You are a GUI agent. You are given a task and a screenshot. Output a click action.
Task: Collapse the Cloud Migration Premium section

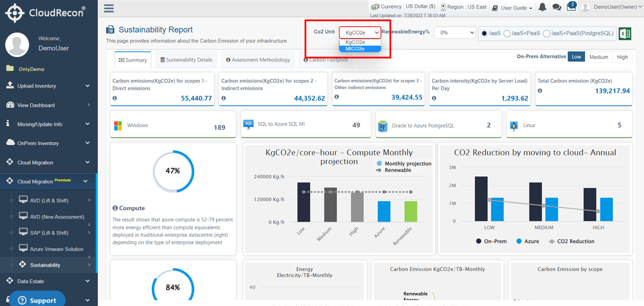(x=49, y=181)
